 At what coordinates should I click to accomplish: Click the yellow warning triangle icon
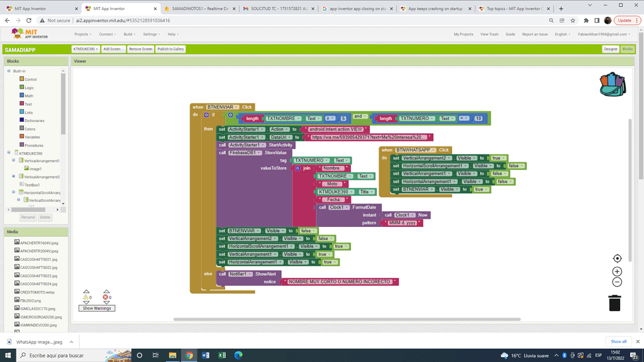86,297
